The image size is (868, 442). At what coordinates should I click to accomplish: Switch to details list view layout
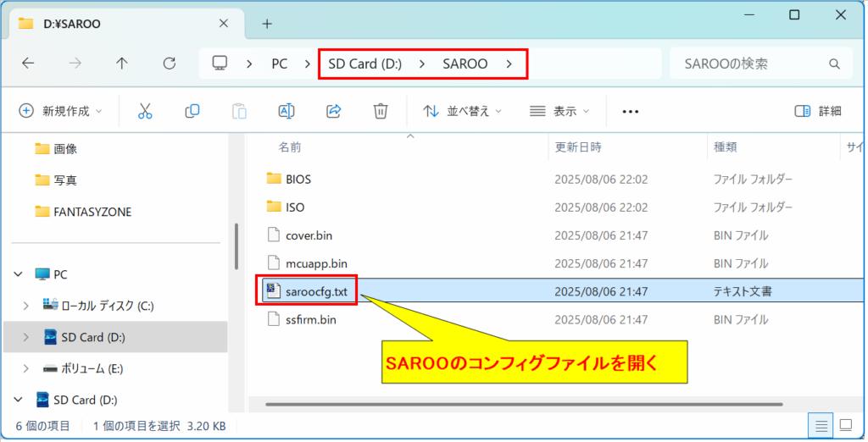click(x=821, y=424)
